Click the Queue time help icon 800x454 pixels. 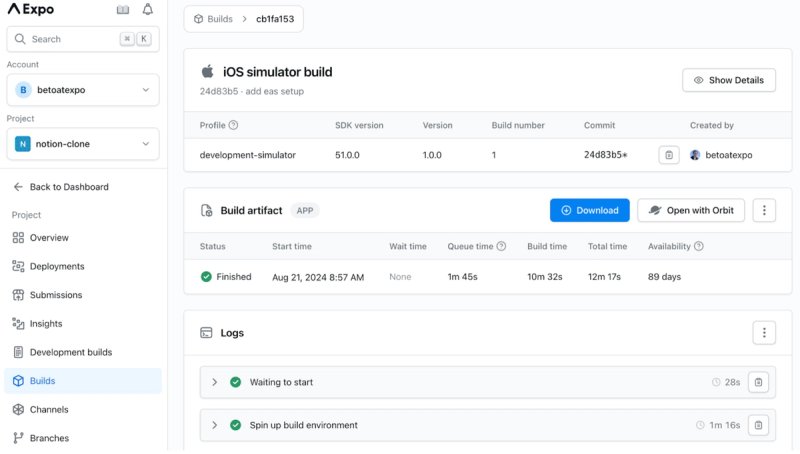(501, 246)
